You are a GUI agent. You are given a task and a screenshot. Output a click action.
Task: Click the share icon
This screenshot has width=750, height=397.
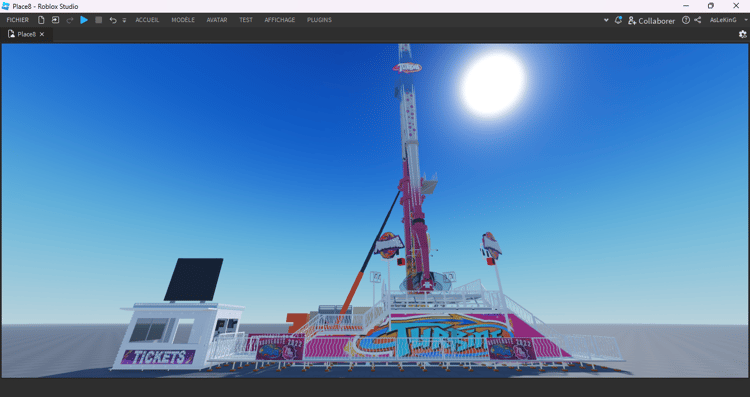tap(698, 20)
